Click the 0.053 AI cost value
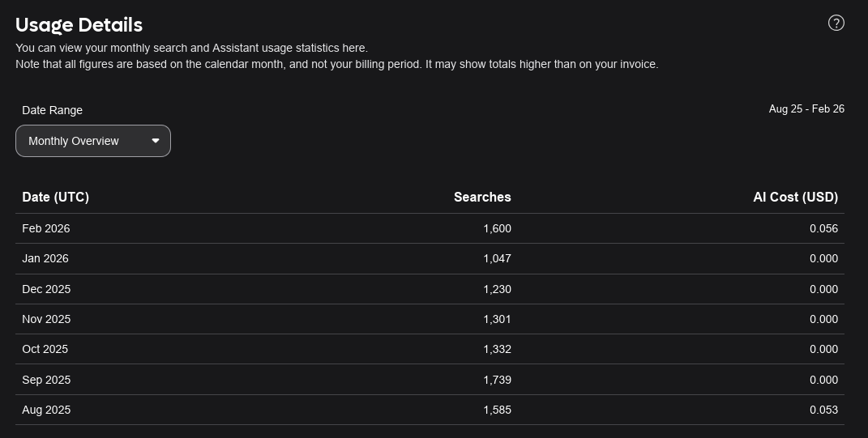868x438 pixels. click(823, 410)
